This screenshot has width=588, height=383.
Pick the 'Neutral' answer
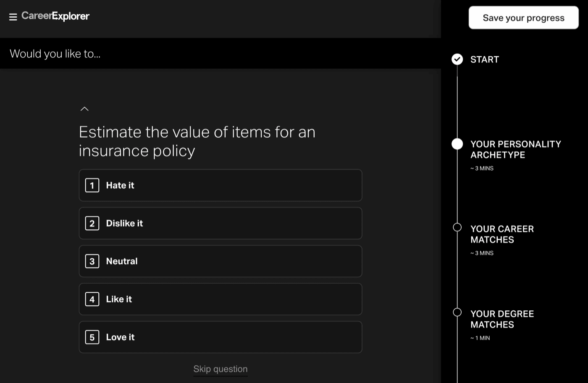[x=220, y=261]
